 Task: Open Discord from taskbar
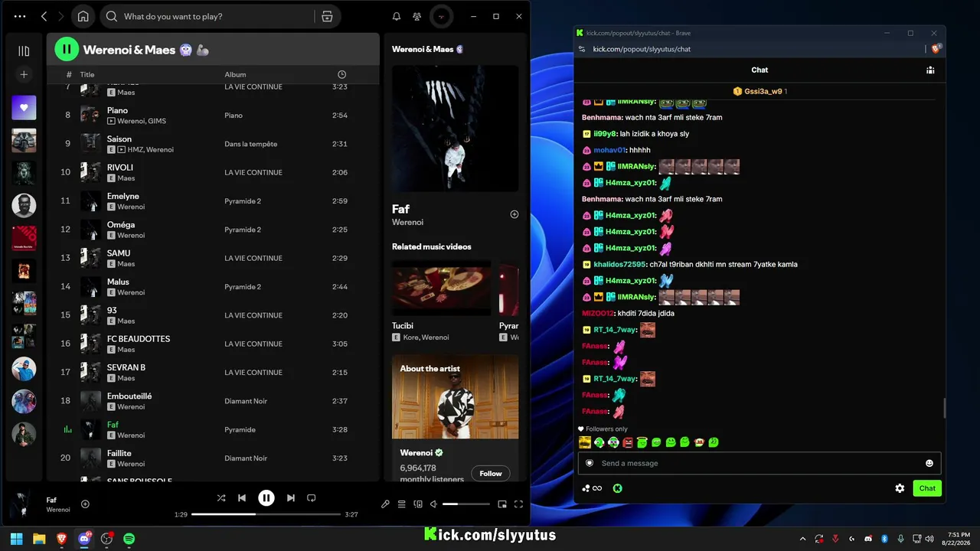point(84,539)
